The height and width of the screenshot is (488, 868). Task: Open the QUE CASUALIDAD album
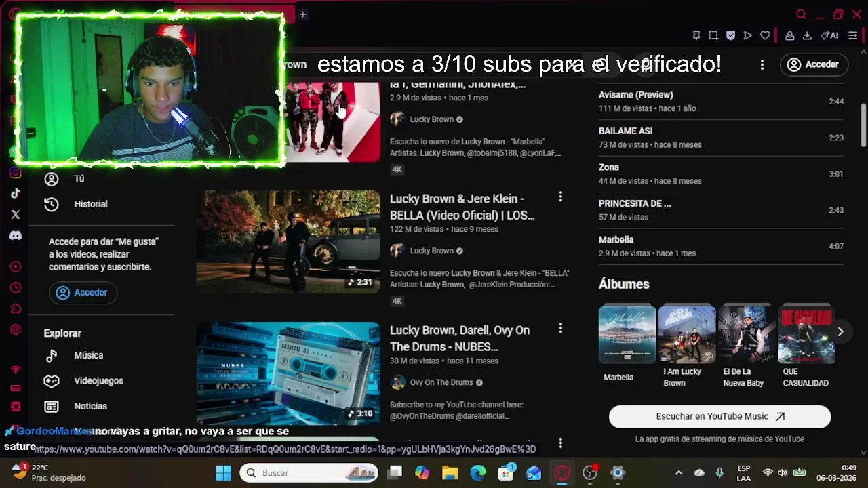point(806,335)
